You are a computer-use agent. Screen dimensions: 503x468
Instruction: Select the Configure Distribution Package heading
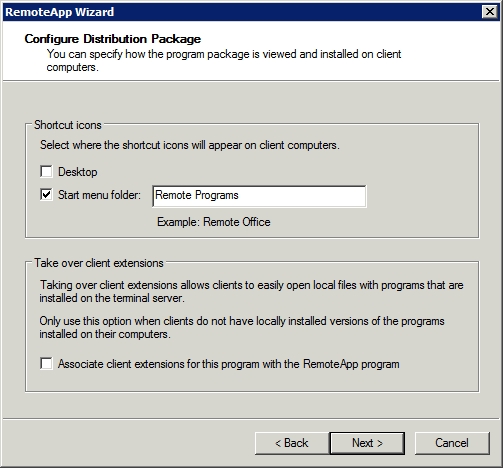point(113,39)
